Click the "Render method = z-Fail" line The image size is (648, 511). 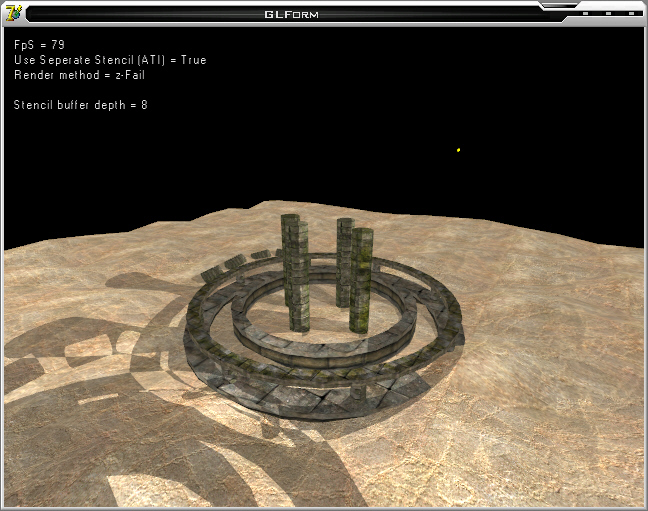pyautogui.click(x=79, y=75)
